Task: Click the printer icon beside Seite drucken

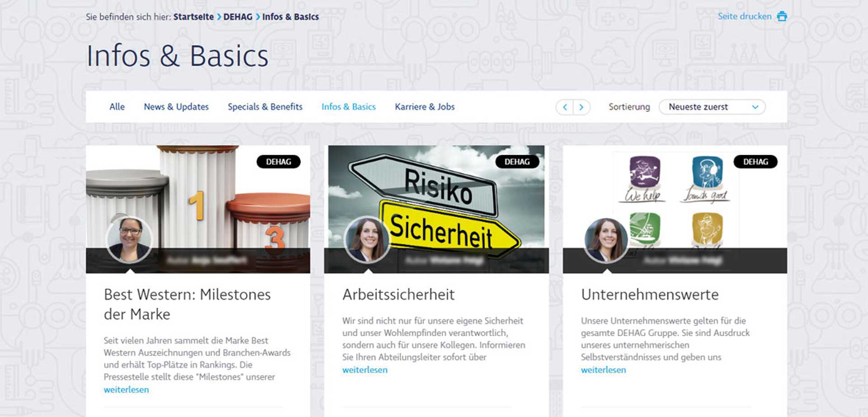Action: (782, 16)
